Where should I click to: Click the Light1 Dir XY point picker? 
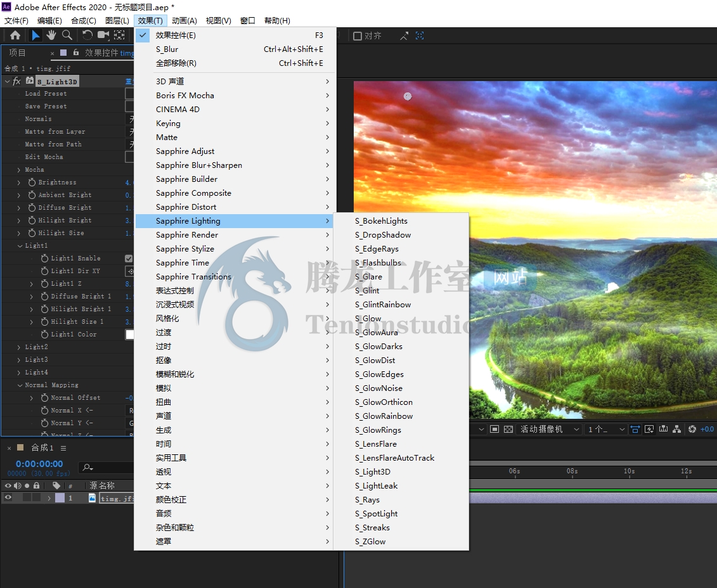(x=130, y=271)
